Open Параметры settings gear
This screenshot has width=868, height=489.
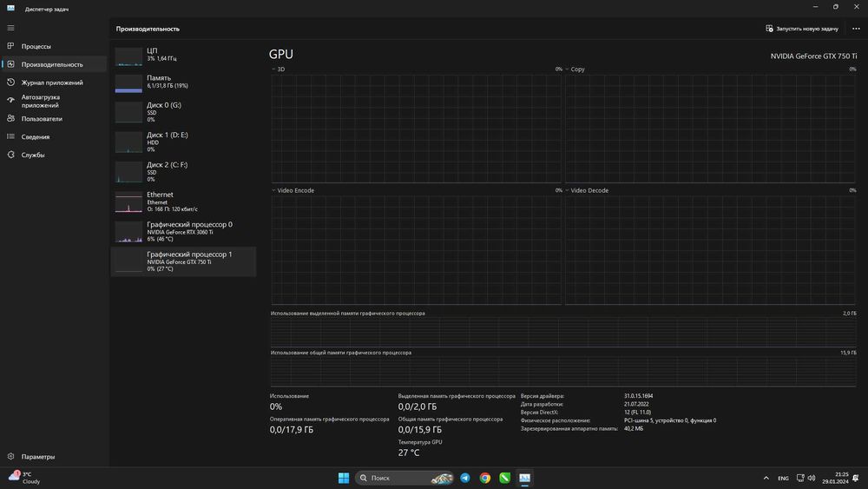(x=10, y=457)
